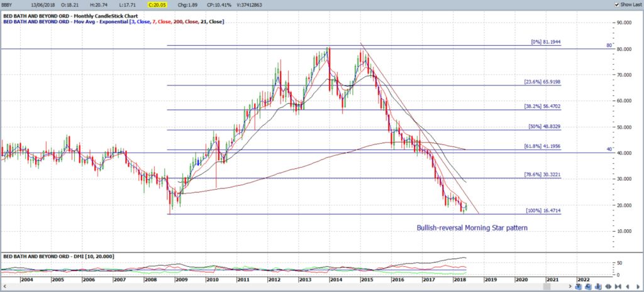Click the expand horizontal scale icon
Viewport: 644px width, 292px height.
click(608, 286)
